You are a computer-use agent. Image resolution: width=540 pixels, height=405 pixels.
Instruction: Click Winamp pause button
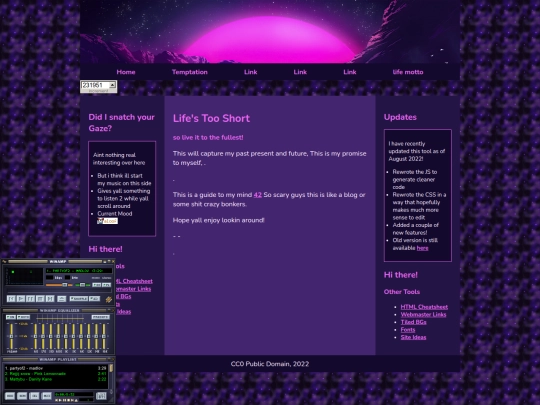(30, 299)
